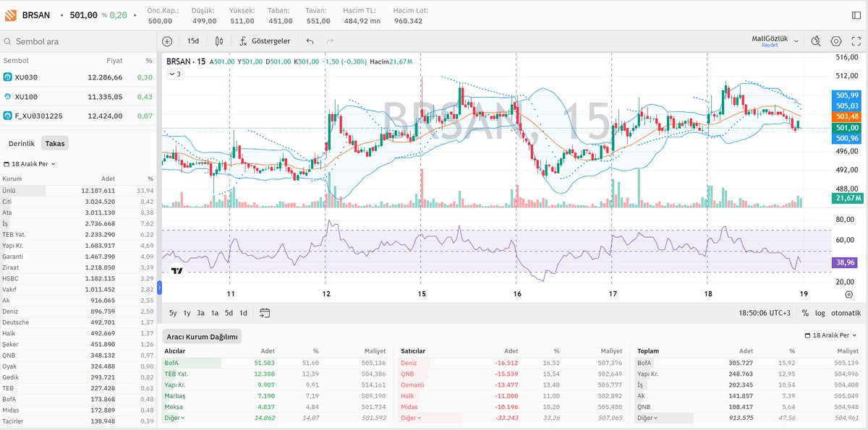Screen dimensions: 868x430
Task: Click the F_XU0301225 symbol icon
Action: pyautogui.click(x=7, y=116)
